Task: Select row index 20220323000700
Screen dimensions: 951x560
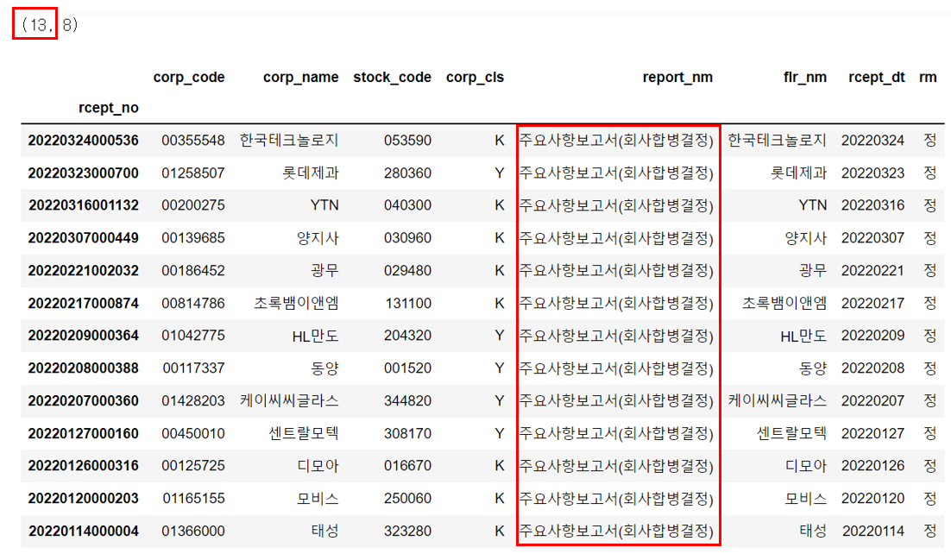Action: point(83,173)
